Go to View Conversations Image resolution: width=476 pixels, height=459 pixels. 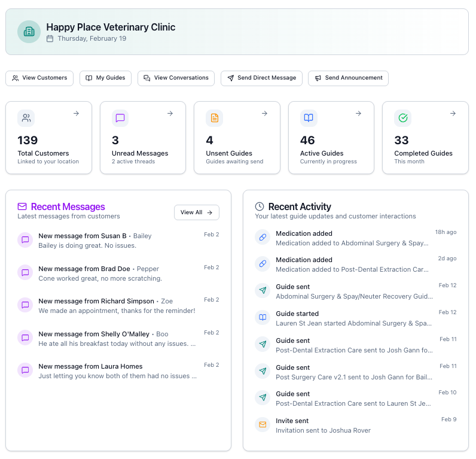click(x=176, y=78)
